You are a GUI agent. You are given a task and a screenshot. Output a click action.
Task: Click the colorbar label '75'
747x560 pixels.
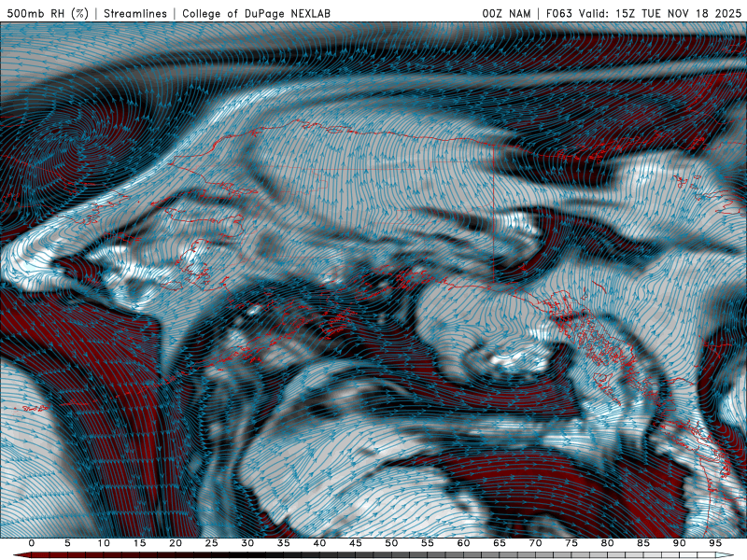pos(571,543)
